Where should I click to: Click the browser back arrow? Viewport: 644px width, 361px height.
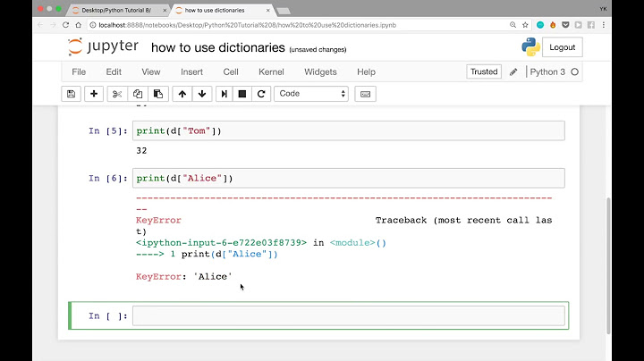tap(40, 25)
